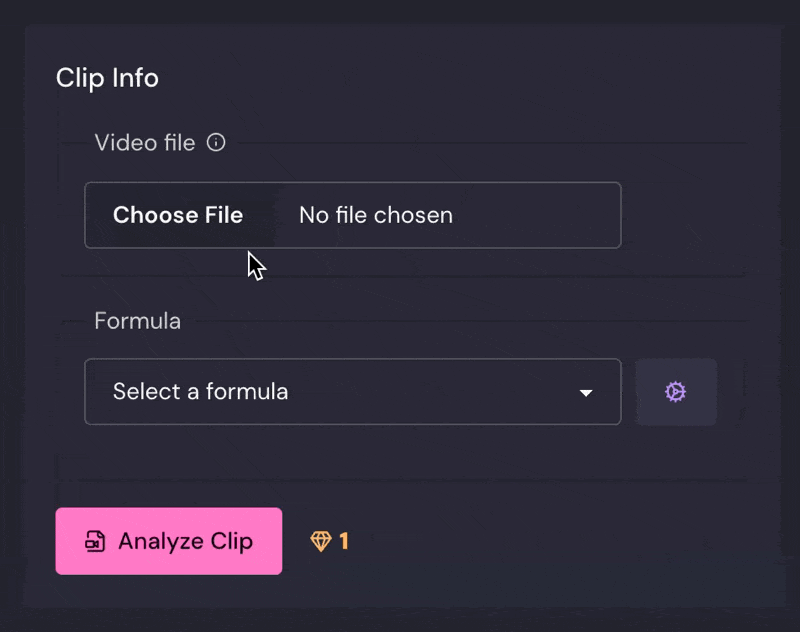Image resolution: width=800 pixels, height=632 pixels.
Task: Click the word Info in the panel heading
Action: coord(135,78)
